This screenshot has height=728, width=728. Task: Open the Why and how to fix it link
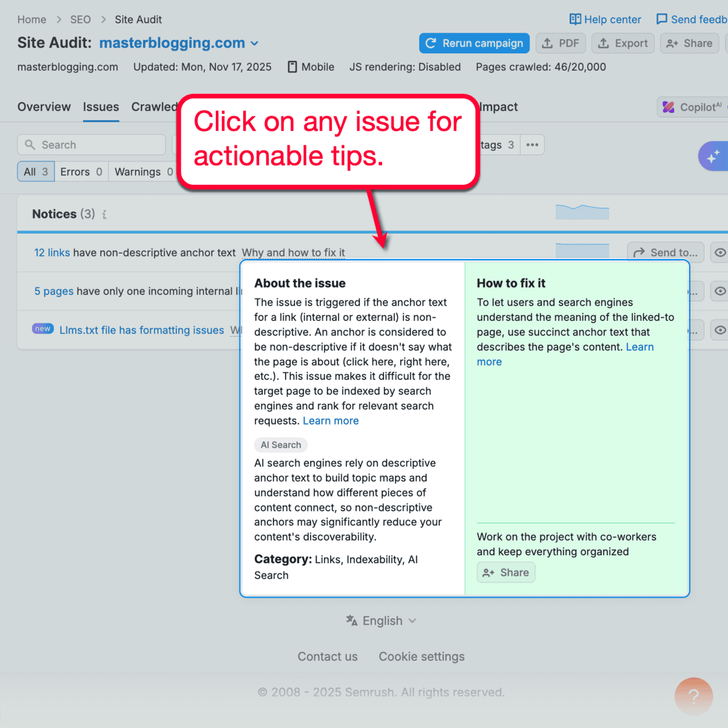pos(294,252)
